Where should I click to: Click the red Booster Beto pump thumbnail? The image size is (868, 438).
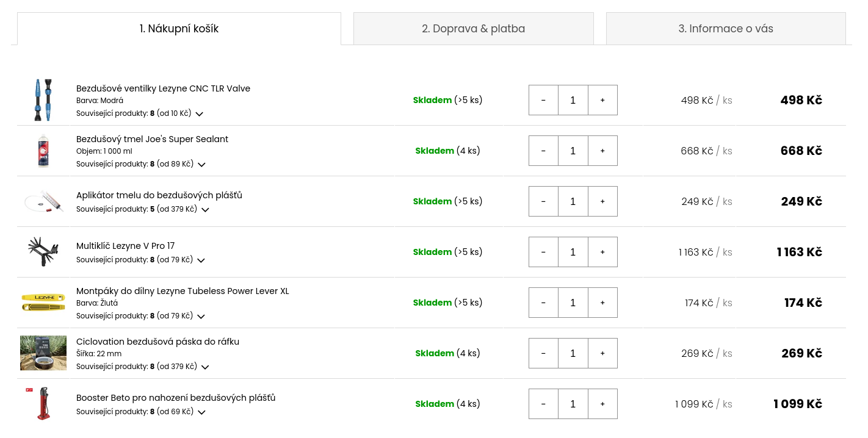pos(42,403)
